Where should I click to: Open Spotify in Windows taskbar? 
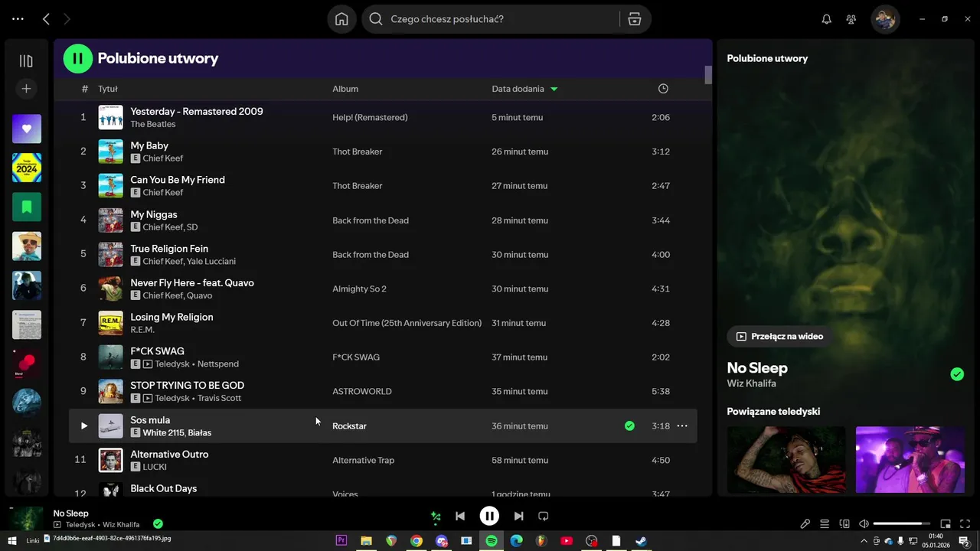point(492,541)
